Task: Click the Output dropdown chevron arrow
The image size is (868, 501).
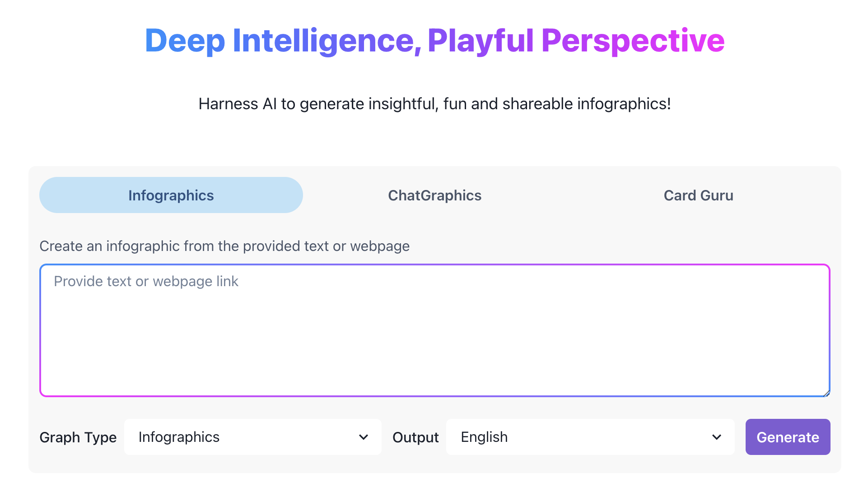Action: point(716,437)
